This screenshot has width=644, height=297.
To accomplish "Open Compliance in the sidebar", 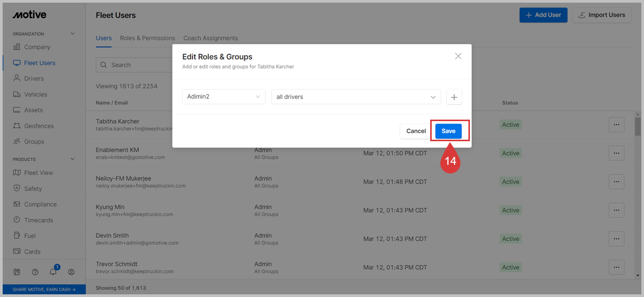I will pos(40,205).
